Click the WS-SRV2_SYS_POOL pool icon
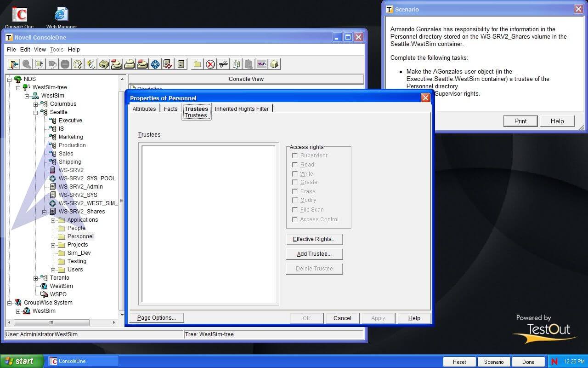Screen dimensions: 588x368 click(52, 178)
